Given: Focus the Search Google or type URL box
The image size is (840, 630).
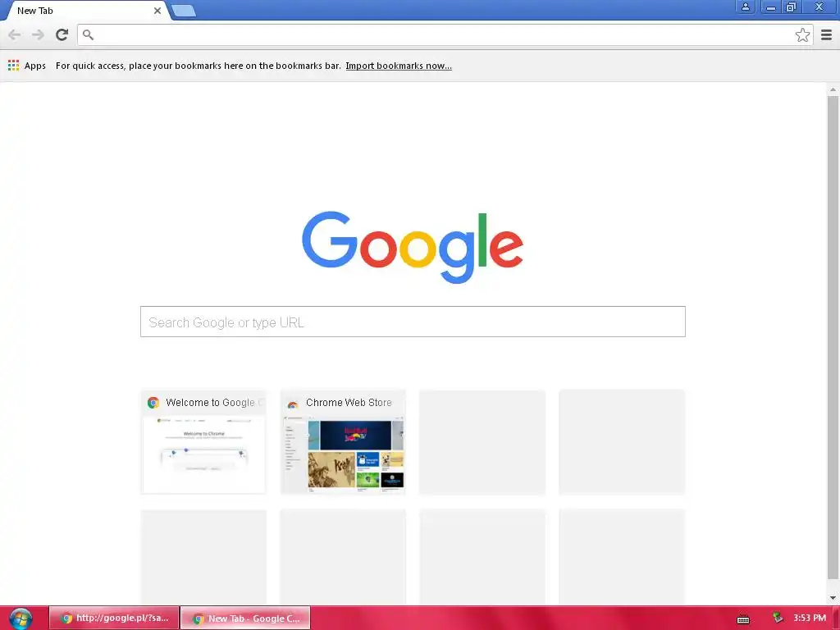Looking at the screenshot, I should tap(413, 322).
